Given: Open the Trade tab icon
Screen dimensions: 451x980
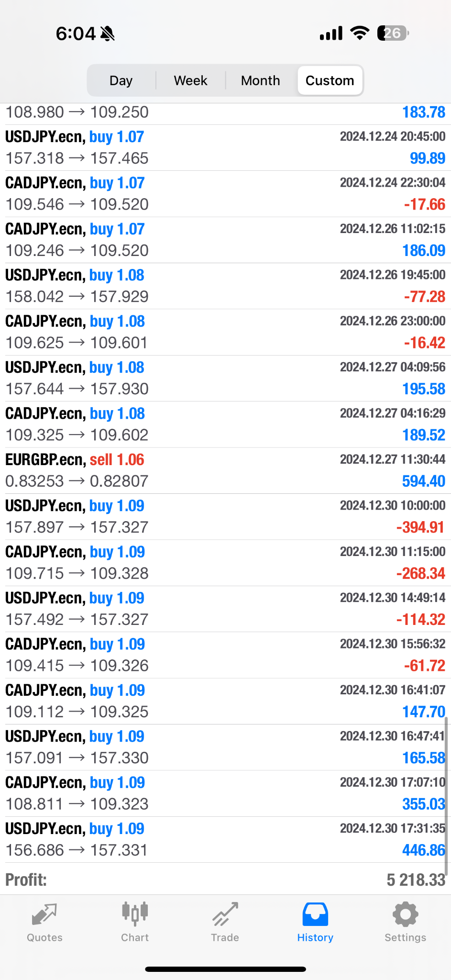Looking at the screenshot, I should click(225, 914).
